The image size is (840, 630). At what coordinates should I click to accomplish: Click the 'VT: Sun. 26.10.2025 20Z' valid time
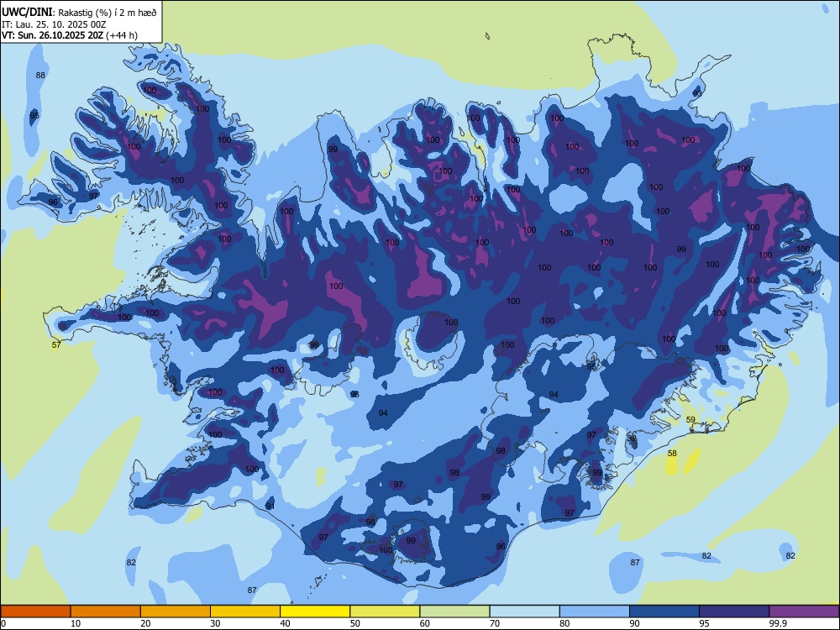pos(52,35)
